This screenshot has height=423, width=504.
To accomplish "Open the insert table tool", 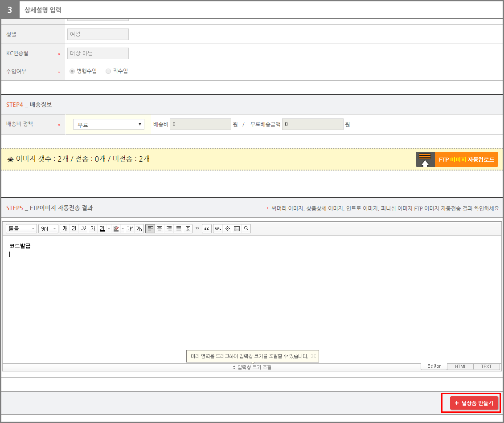I will (x=237, y=228).
